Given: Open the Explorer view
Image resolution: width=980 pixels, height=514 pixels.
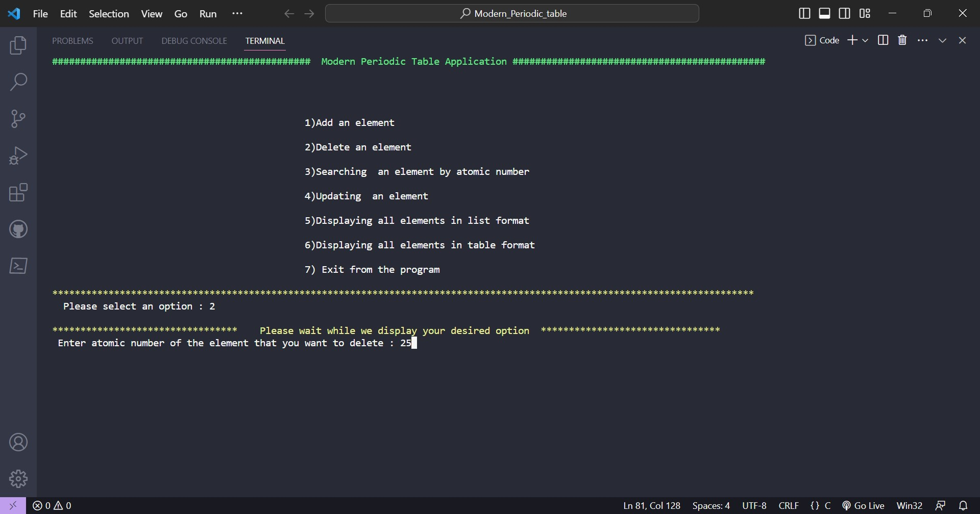Looking at the screenshot, I should (x=18, y=45).
